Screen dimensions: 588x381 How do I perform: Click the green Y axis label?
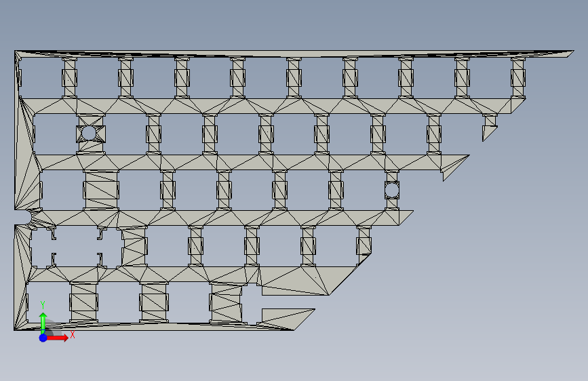point(43,305)
